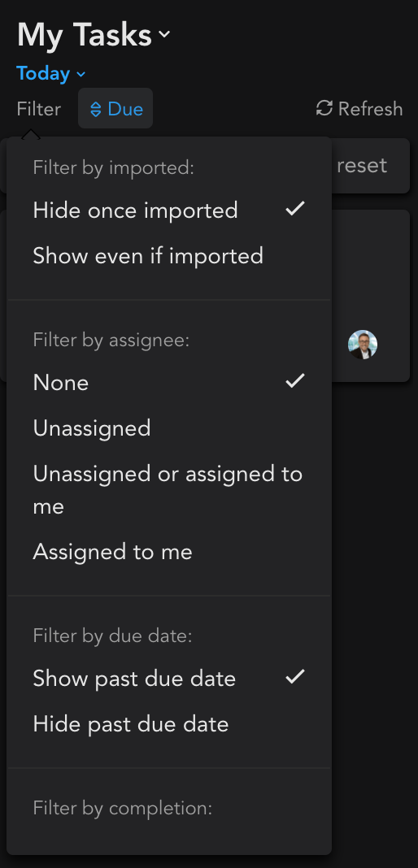Open the Today date dropdown

tap(51, 74)
